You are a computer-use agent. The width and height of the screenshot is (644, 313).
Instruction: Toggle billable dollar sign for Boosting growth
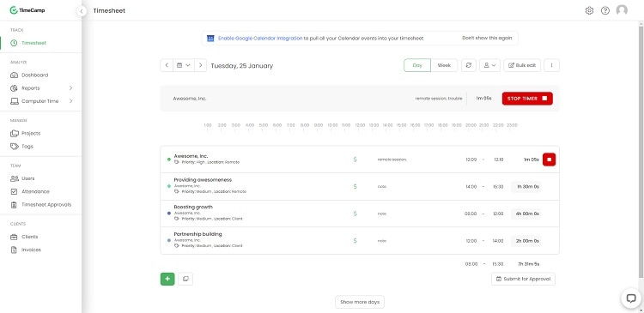pos(355,214)
